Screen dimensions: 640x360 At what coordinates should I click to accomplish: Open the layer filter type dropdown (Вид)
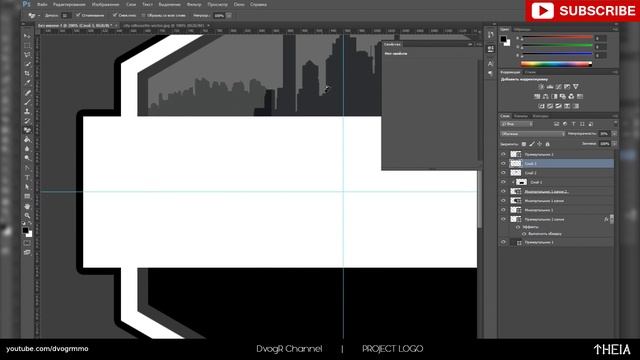coord(517,124)
